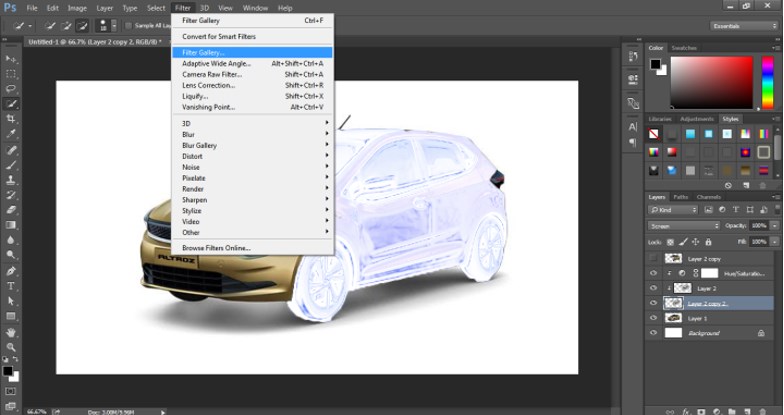784x415 pixels.
Task: Select the Clone Stamp tool
Action: [11, 180]
